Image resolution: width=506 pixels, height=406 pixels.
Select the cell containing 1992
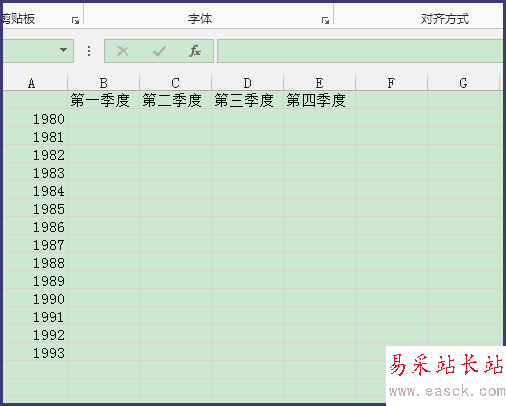(35, 334)
